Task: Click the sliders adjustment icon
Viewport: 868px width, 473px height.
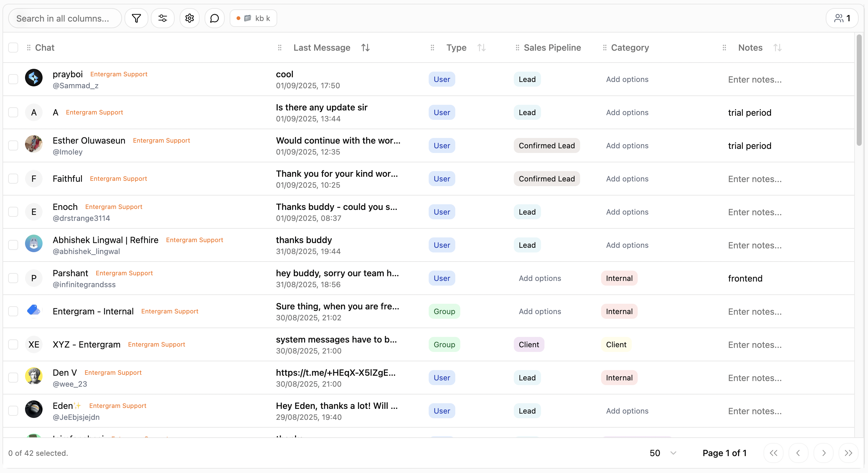Action: click(162, 18)
